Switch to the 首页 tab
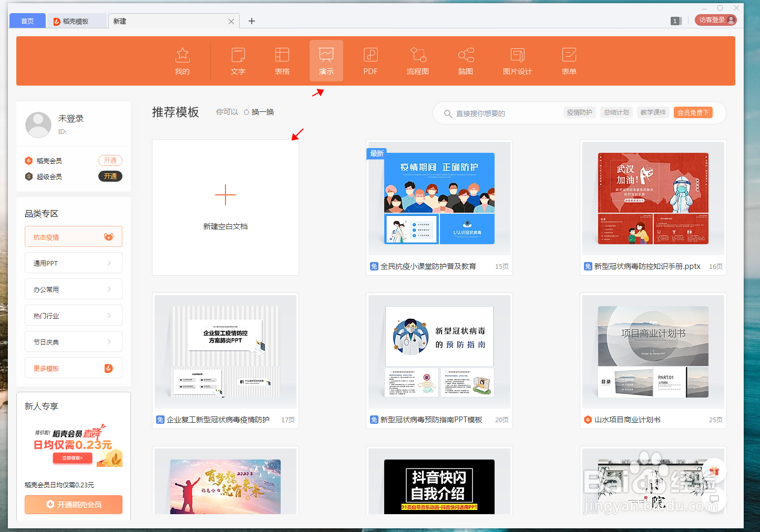This screenshot has width=760, height=532. pyautogui.click(x=27, y=20)
